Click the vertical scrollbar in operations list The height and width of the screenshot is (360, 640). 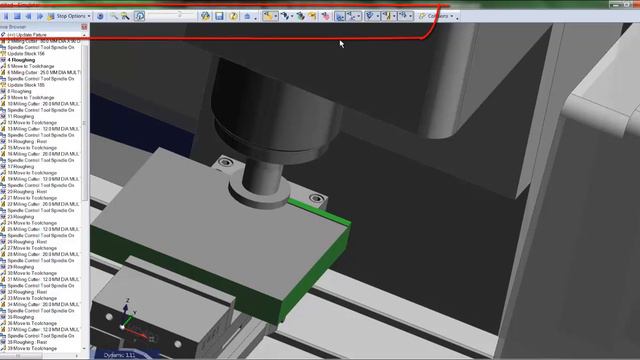[85, 122]
